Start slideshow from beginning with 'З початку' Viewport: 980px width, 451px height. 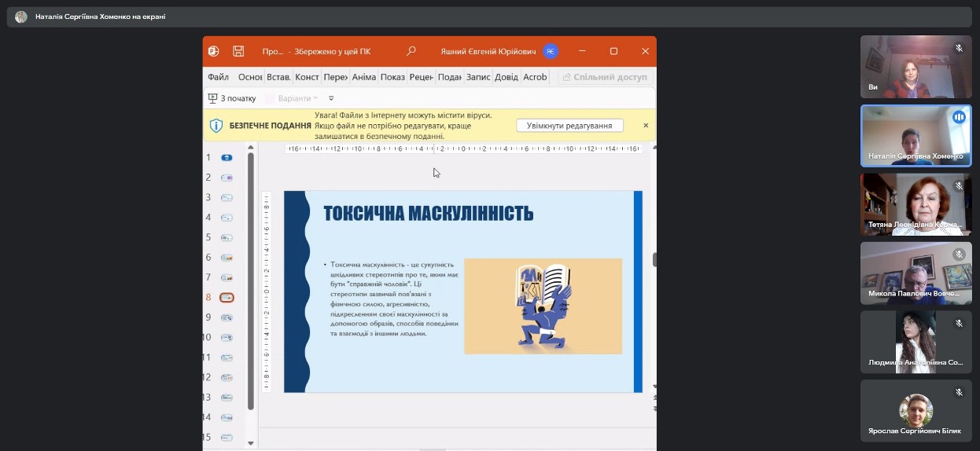click(232, 98)
